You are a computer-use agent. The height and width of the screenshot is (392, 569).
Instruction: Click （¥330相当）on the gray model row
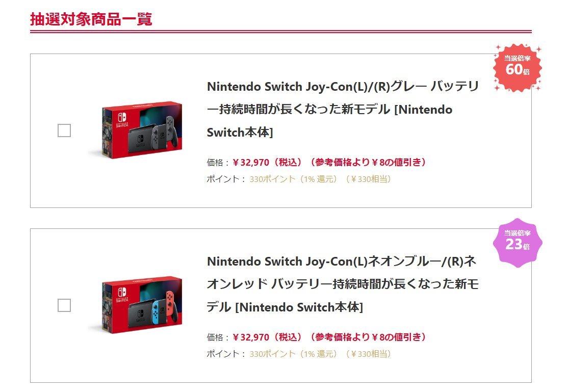[x=368, y=179]
